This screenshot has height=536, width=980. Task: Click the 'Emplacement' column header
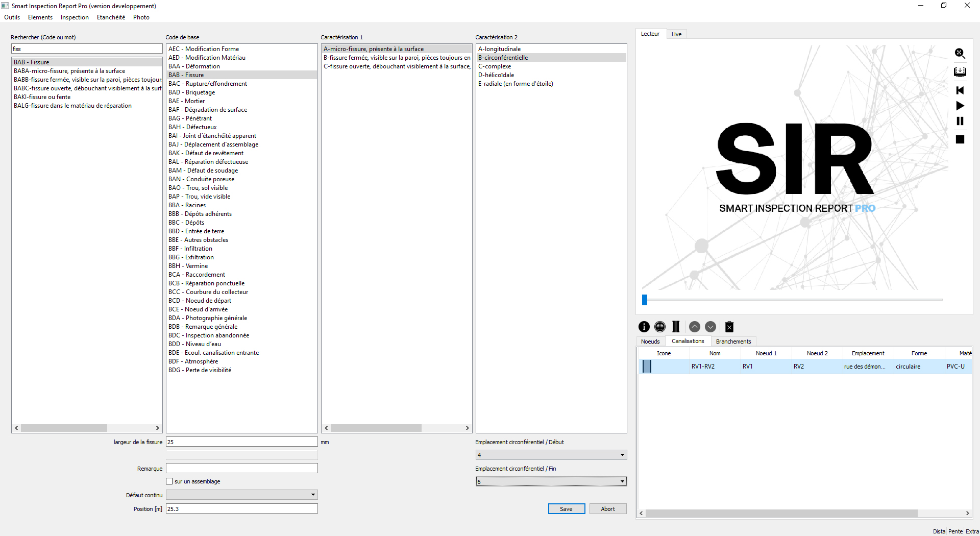pos(868,353)
